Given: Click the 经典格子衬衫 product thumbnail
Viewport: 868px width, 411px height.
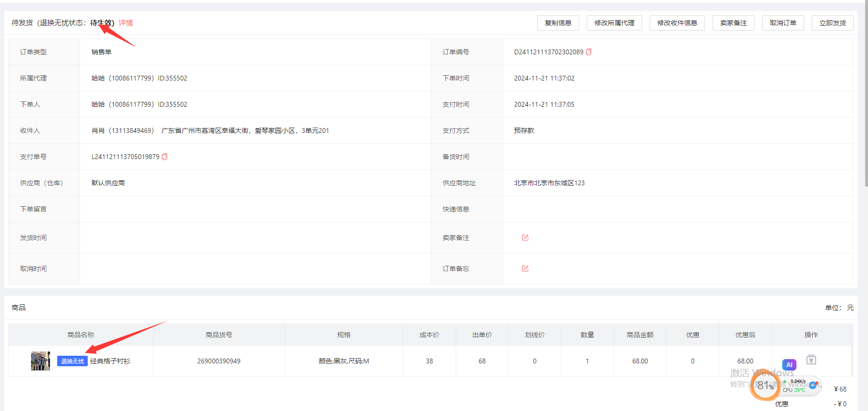Looking at the screenshot, I should tap(41, 361).
